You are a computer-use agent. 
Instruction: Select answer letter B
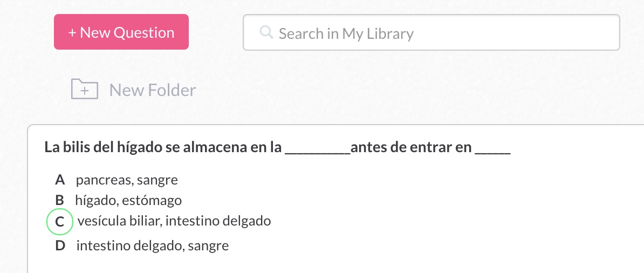coord(59,201)
